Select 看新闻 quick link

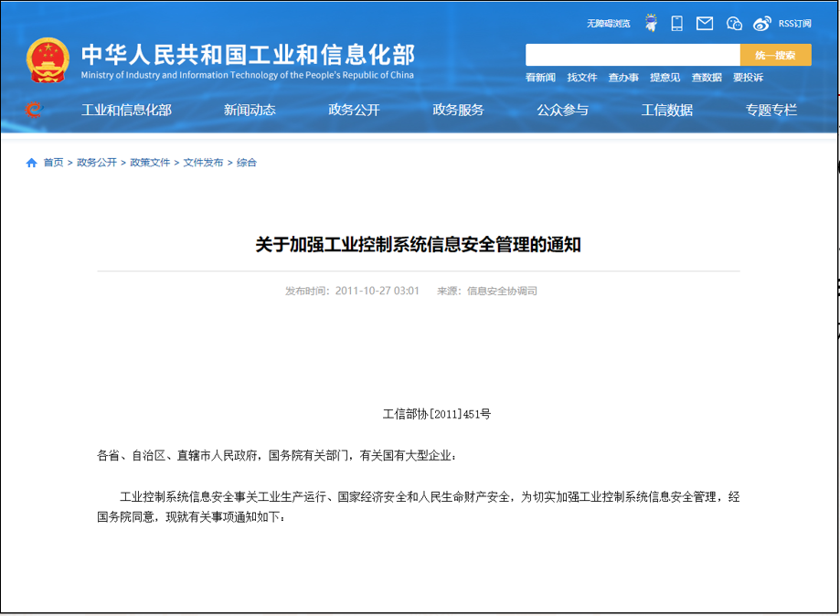click(540, 78)
